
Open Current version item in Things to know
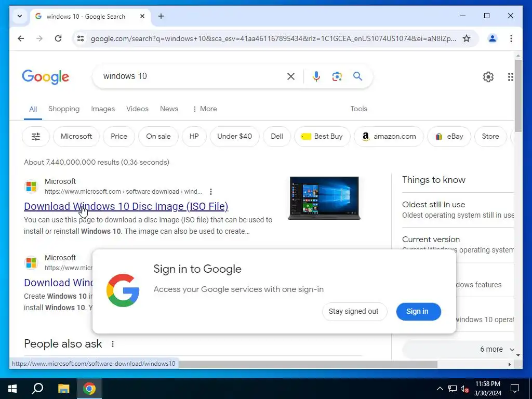click(457, 244)
